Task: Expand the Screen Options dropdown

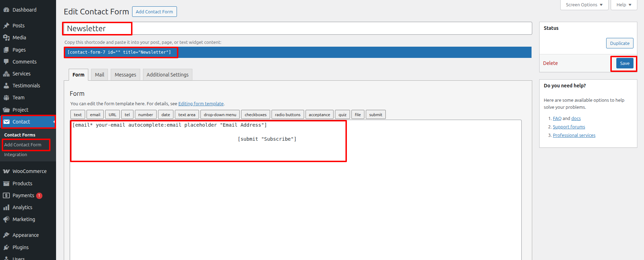Action: [x=584, y=5]
